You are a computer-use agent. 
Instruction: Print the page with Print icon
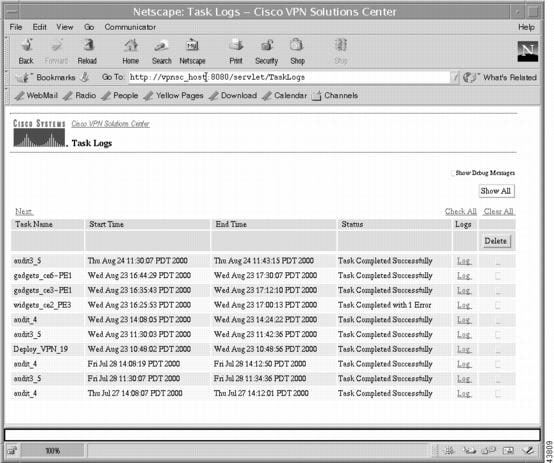pos(236,51)
